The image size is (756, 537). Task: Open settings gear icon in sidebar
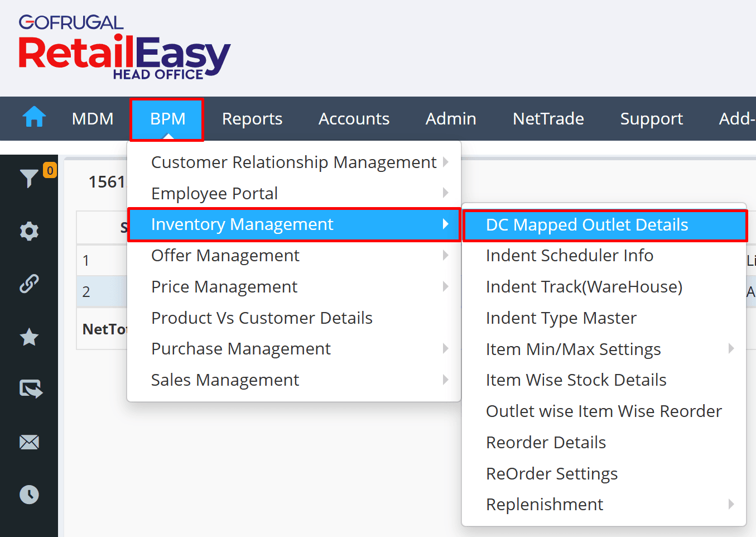coord(29,231)
